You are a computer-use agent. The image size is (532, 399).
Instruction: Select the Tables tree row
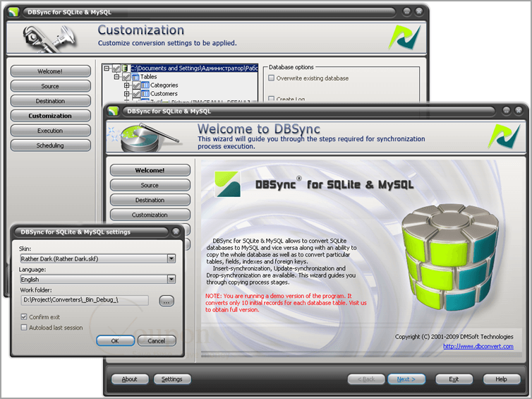tap(149, 77)
